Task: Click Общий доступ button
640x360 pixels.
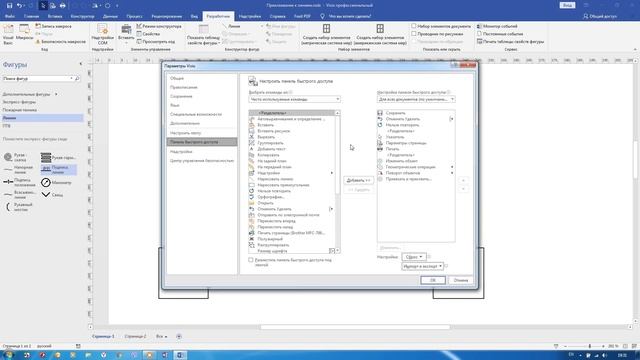Action: point(600,16)
